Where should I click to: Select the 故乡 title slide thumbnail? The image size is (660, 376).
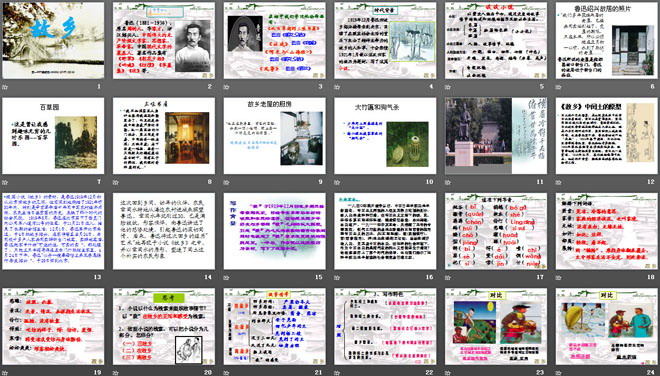click(53, 40)
